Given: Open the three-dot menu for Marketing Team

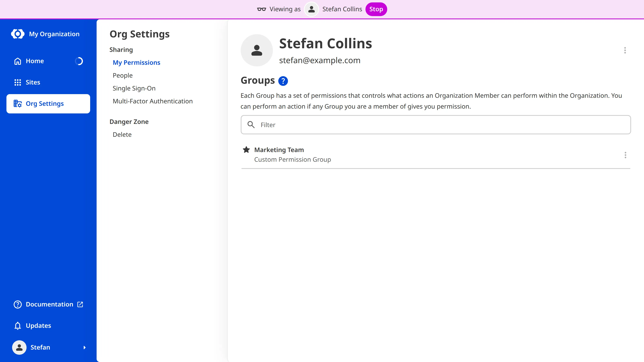Looking at the screenshot, I should tap(625, 155).
